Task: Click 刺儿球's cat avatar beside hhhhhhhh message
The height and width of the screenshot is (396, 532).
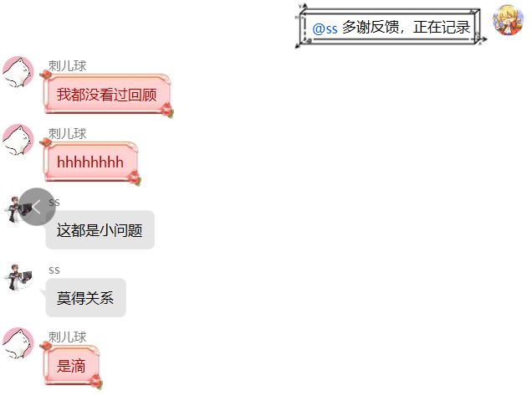Action: (18, 140)
